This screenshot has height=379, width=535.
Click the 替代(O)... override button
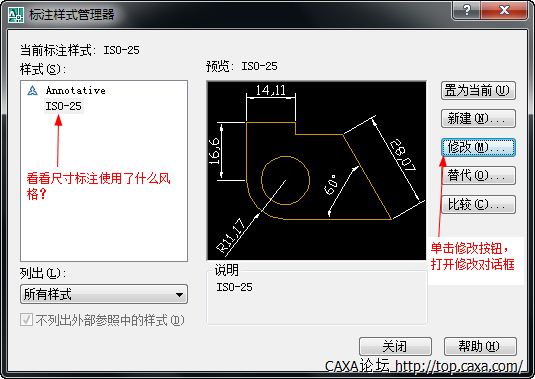[478, 176]
